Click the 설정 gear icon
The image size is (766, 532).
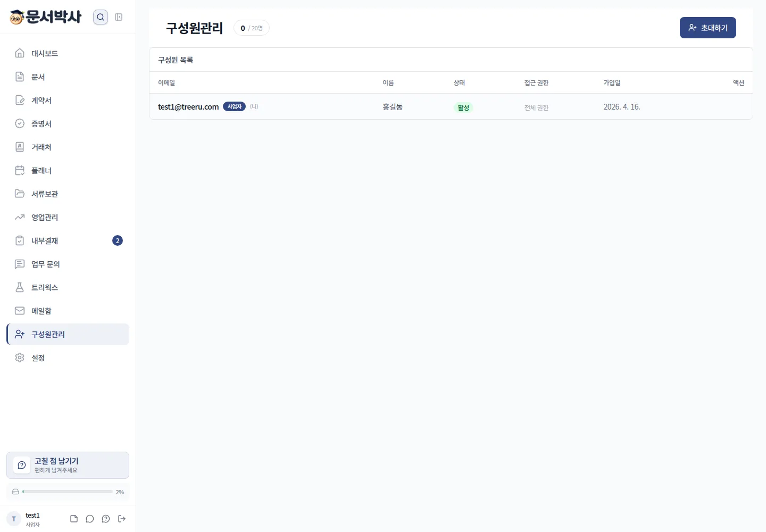pyautogui.click(x=20, y=358)
